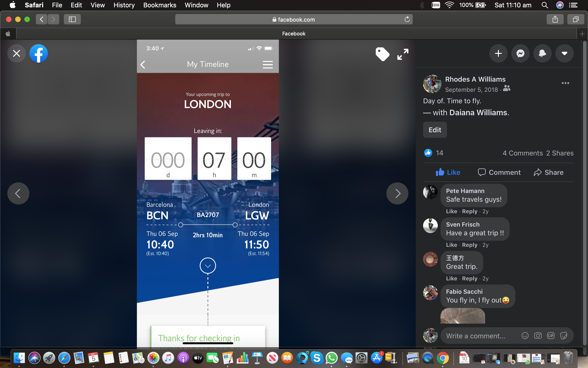Add a sticker to comment
Viewport: 588px width, 368px height.
[564, 336]
